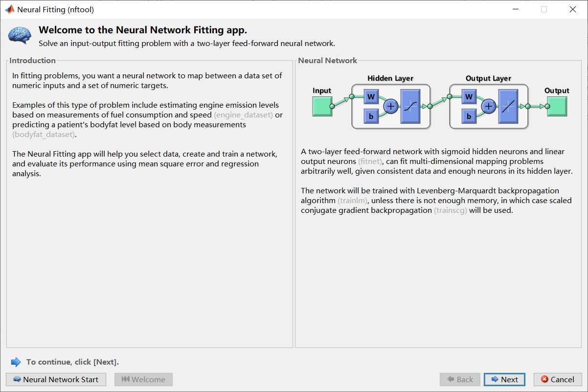Click the Hidden Layer W weight block
The width and height of the screenshot is (588, 392).
(371, 97)
